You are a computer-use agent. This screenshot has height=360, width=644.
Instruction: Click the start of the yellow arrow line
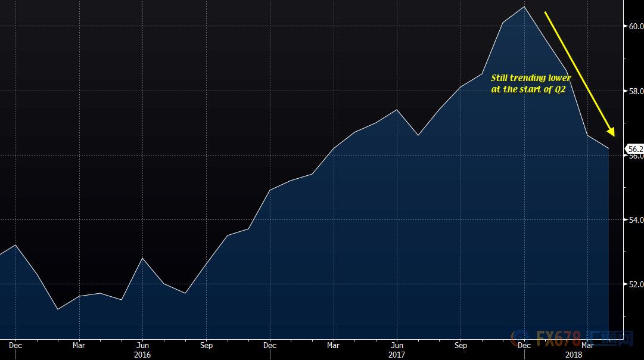[x=546, y=12]
